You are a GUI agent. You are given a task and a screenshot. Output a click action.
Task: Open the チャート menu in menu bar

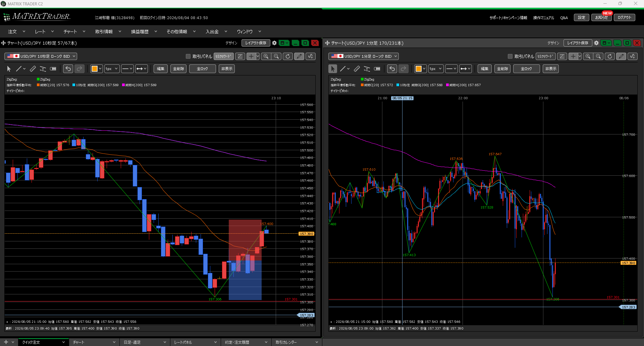click(x=74, y=32)
